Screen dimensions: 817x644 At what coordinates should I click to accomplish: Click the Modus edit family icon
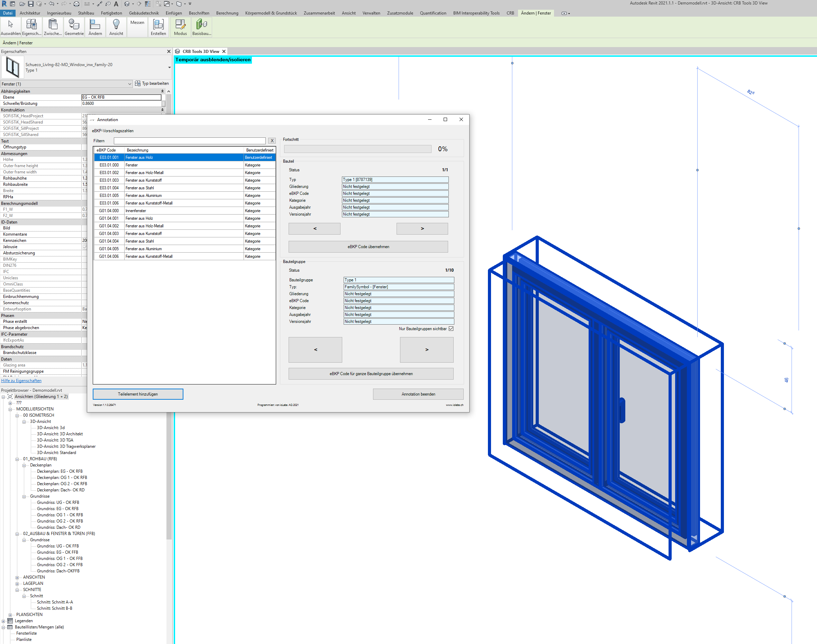coord(180,27)
